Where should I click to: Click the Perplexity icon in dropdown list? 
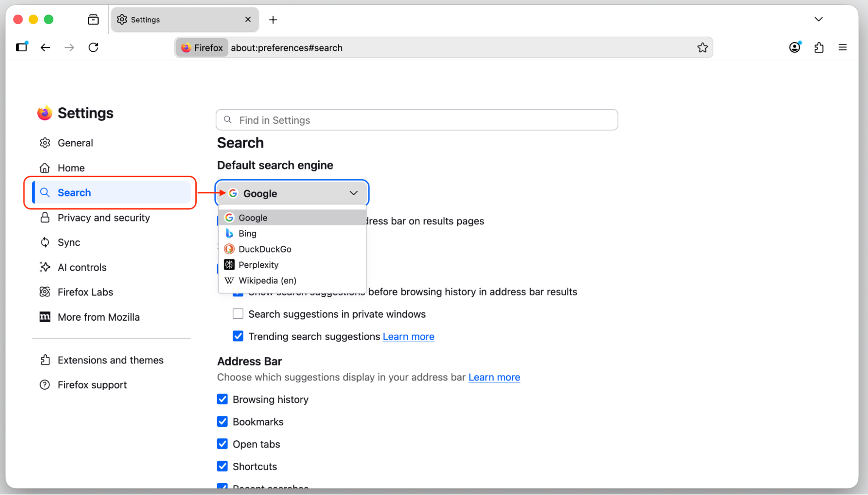229,265
